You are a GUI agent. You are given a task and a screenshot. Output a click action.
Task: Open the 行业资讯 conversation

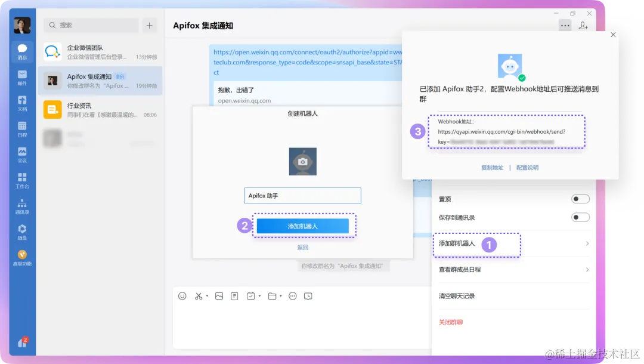pos(100,110)
